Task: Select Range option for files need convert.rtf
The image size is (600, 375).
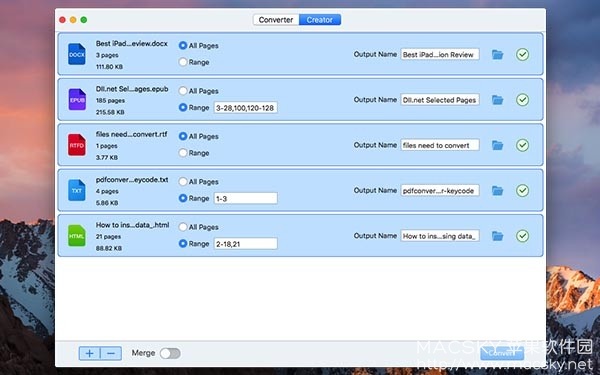Action: tap(183, 153)
